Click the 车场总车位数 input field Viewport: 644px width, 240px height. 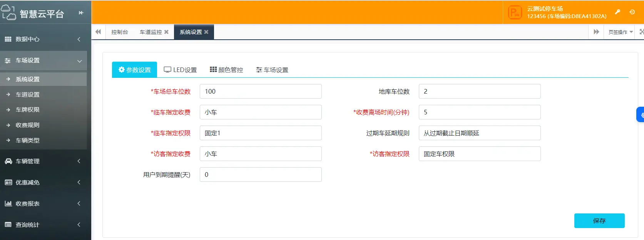coord(260,91)
